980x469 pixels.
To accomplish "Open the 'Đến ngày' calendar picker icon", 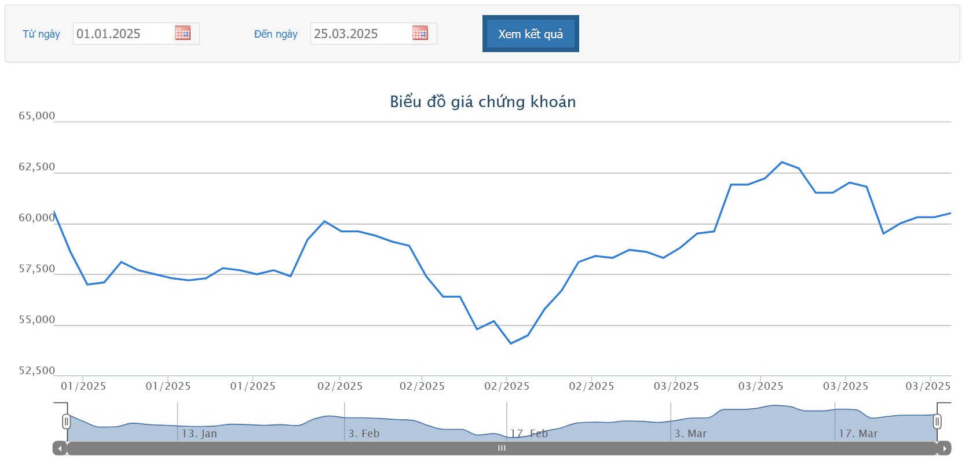I will [420, 33].
